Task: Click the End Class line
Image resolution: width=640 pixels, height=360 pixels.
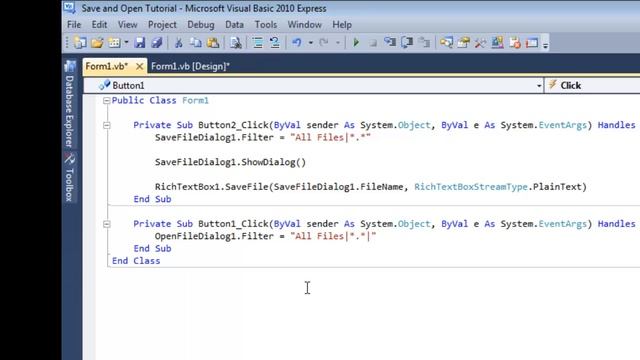Action: (x=136, y=261)
